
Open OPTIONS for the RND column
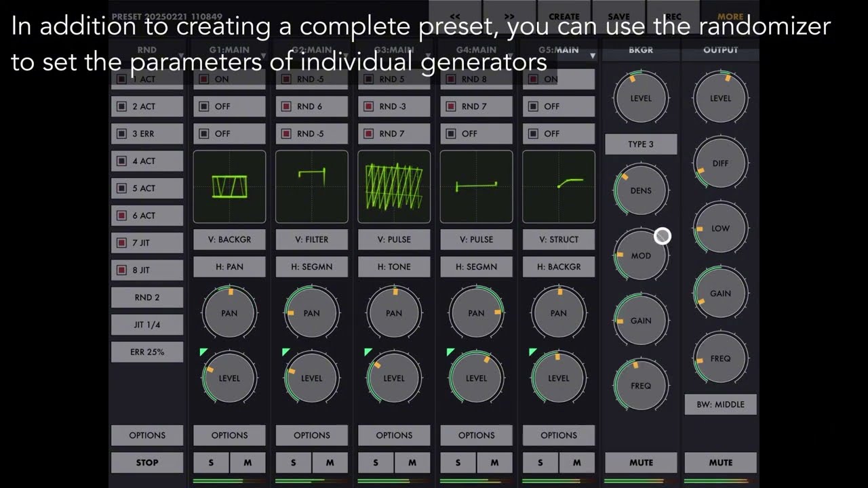147,435
